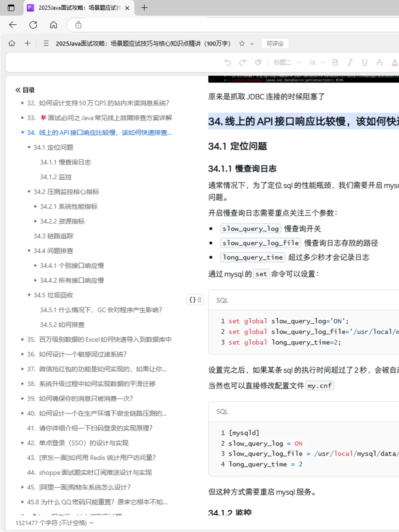Image resolution: width=399 pixels, height=532 pixels.
Task: Open the browser tab actions menu icon
Action: [x=11, y=8]
